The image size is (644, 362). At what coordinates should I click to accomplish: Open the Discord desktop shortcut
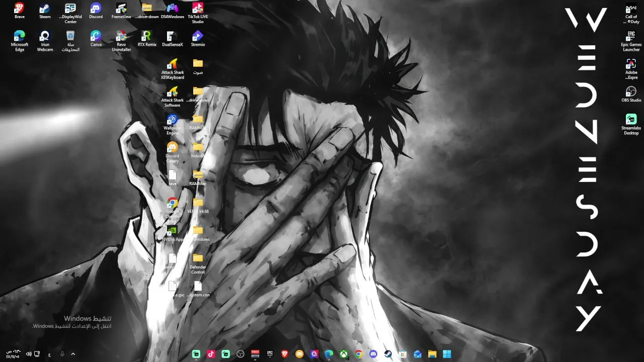[96, 11]
